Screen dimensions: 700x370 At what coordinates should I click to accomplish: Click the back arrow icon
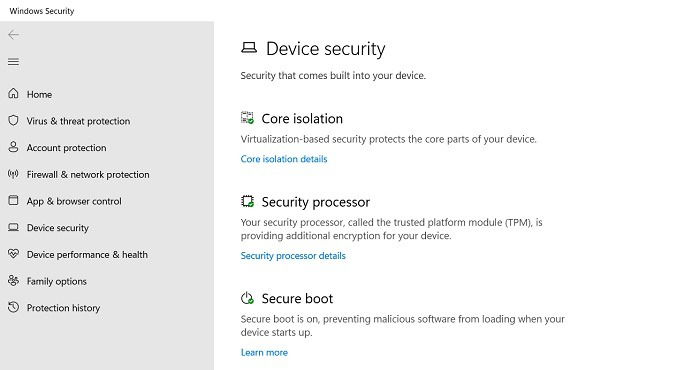[13, 35]
